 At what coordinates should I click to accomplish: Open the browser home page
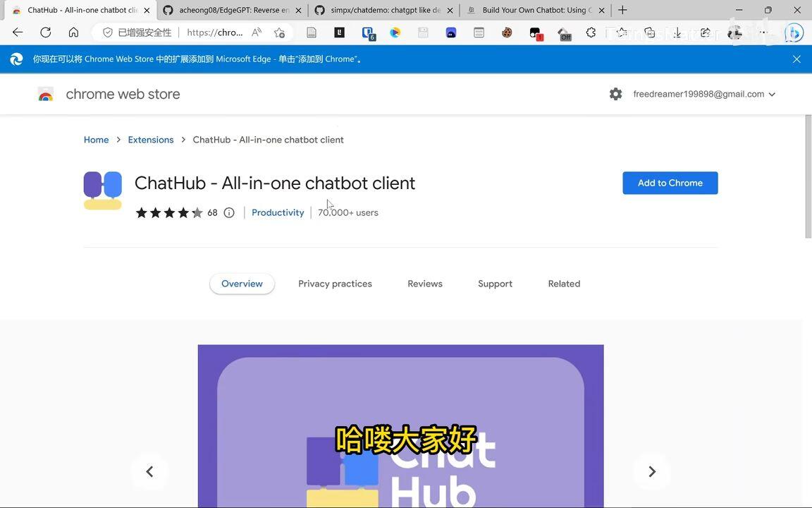click(73, 32)
